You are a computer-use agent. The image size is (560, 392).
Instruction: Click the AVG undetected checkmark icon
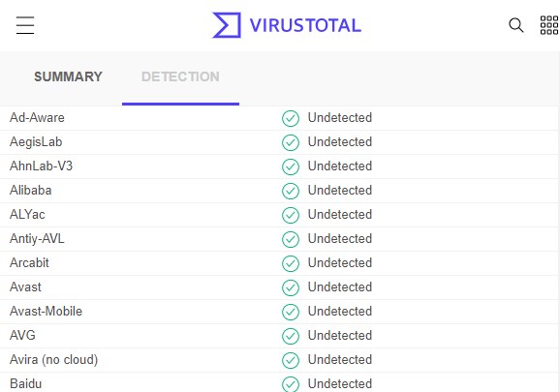point(291,336)
